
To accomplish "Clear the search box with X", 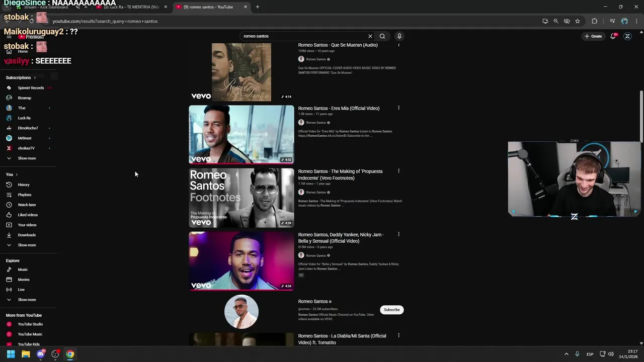I will coord(370,36).
